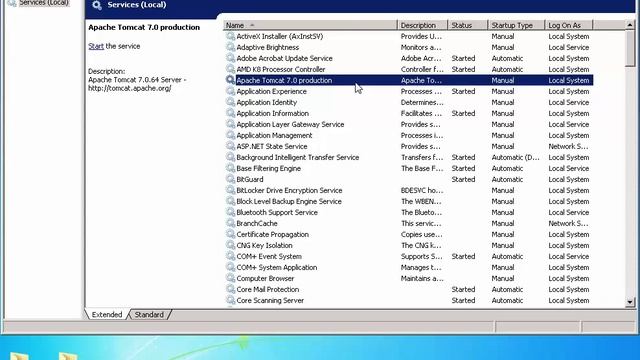640x360 pixels.
Task: Click the gear icon beside Application Identity
Action: click(x=230, y=102)
